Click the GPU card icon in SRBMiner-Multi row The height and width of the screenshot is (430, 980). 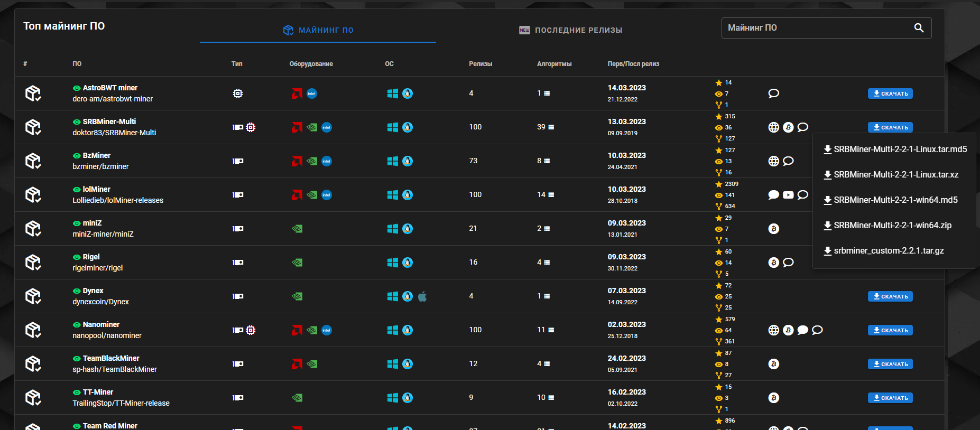(x=238, y=127)
